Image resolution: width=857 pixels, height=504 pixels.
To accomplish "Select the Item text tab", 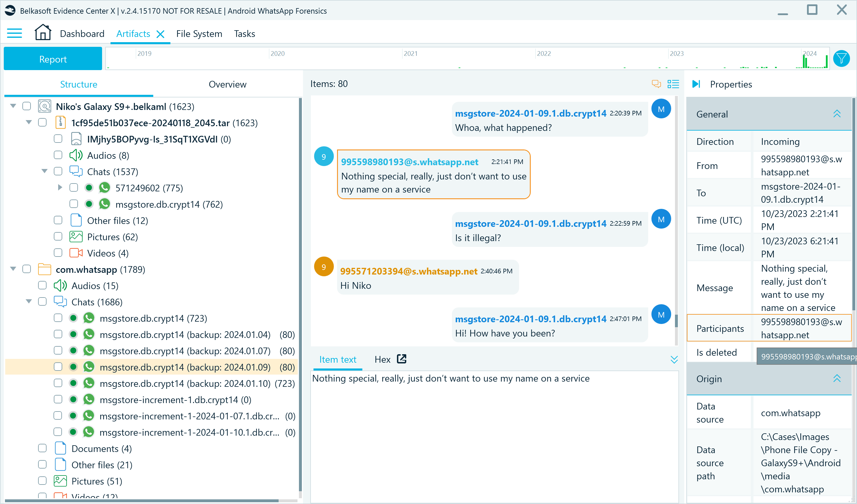I will coord(338,359).
